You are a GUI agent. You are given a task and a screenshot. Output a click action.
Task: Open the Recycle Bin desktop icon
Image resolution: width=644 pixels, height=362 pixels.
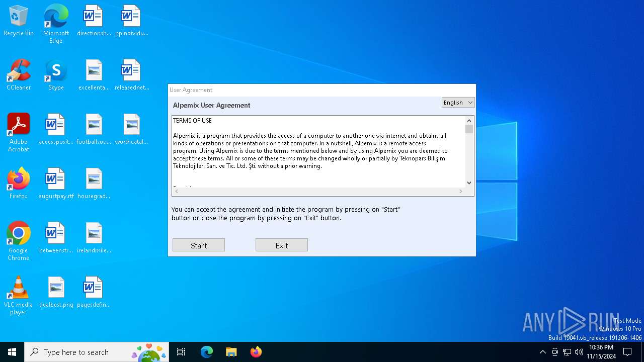(19, 21)
